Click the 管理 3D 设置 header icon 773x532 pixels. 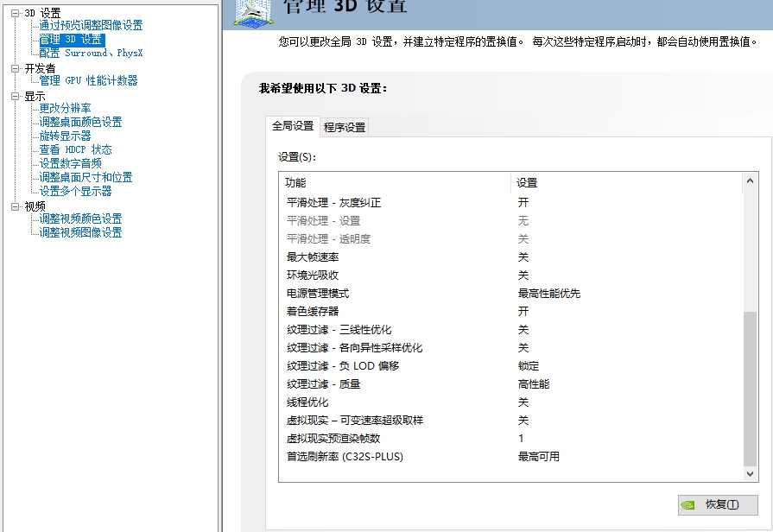pos(253,13)
